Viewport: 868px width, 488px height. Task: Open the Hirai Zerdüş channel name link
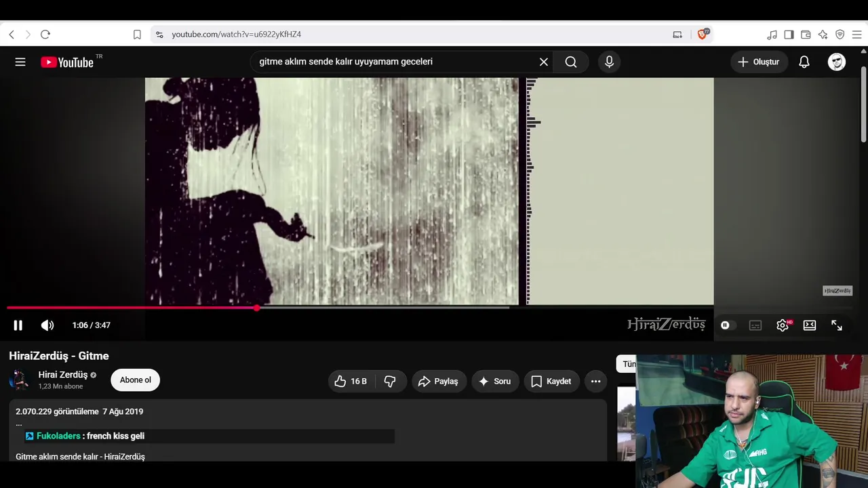pos(63,375)
